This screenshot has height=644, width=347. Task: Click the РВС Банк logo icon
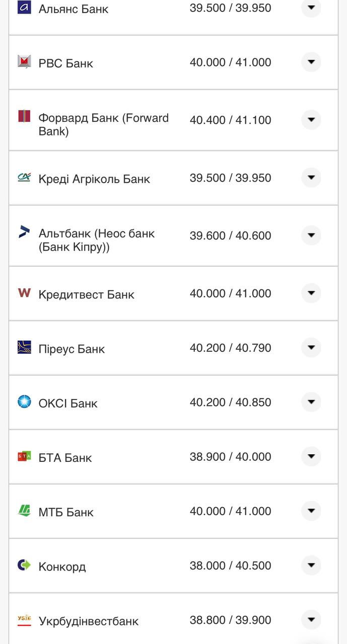click(x=24, y=61)
